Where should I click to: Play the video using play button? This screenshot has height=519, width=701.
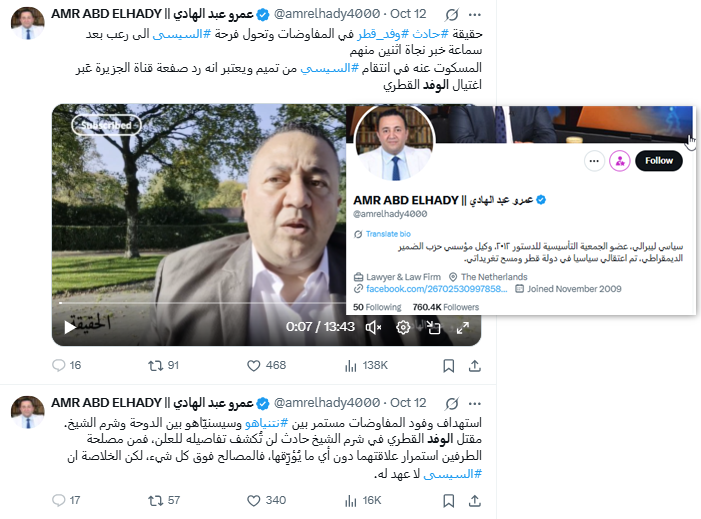click(70, 328)
